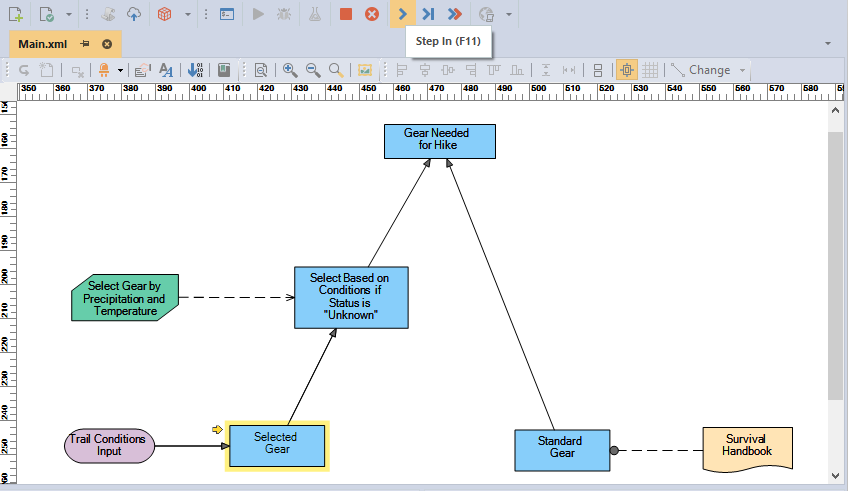
Task: Open the font settings A icon
Action: (x=166, y=70)
